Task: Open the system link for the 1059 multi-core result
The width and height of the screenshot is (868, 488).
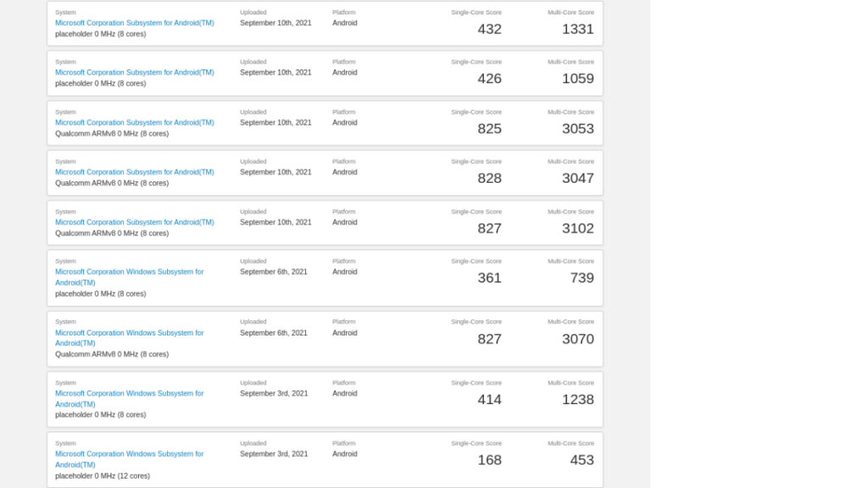Action: pyautogui.click(x=134, y=73)
